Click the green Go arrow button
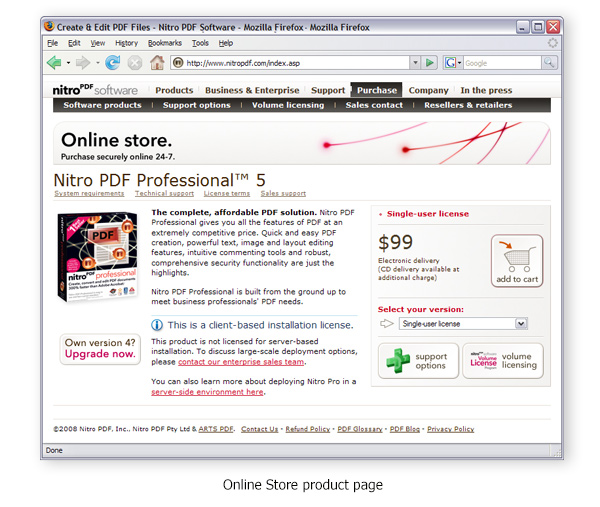Image resolution: width=600 pixels, height=507 pixels. click(430, 62)
